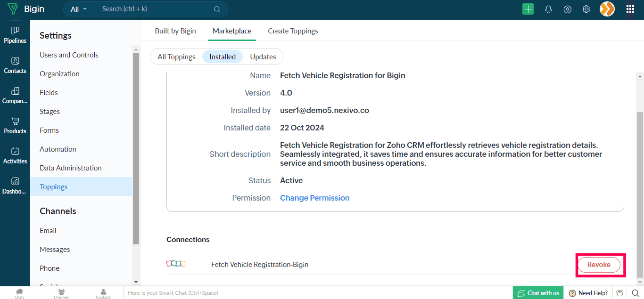Image resolution: width=644 pixels, height=299 pixels.
Task: Click the settings sidebar scroll-down arrow
Action: (136, 282)
